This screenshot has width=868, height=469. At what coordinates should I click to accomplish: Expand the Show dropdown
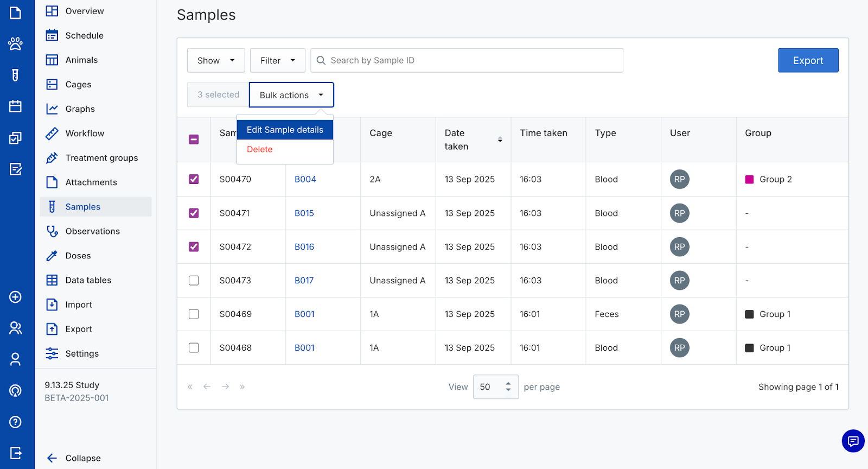pyautogui.click(x=216, y=60)
